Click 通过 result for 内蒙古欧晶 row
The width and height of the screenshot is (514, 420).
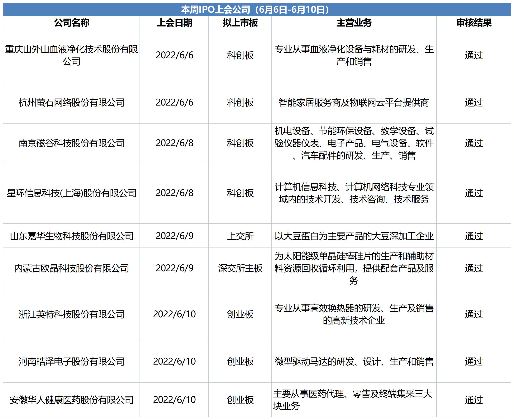[x=474, y=268]
